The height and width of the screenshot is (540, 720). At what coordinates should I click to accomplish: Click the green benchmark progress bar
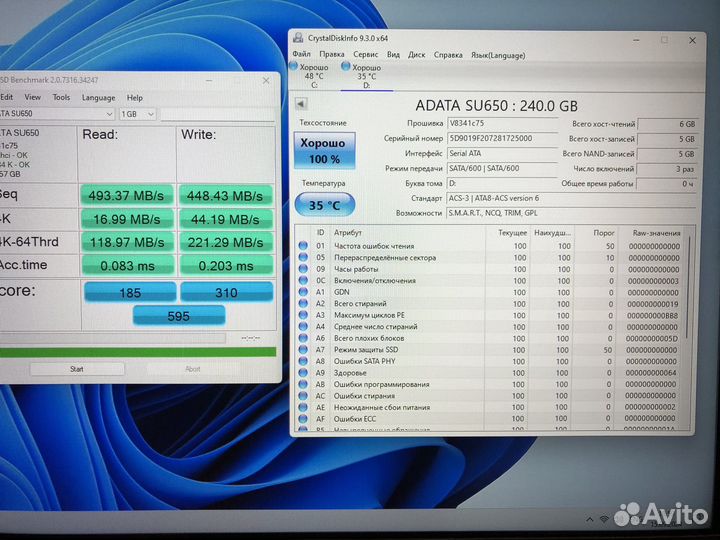(138, 352)
